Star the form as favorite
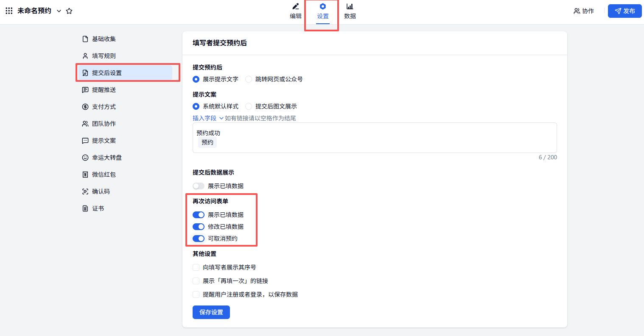Screen dimensions: 644x336 (69, 11)
